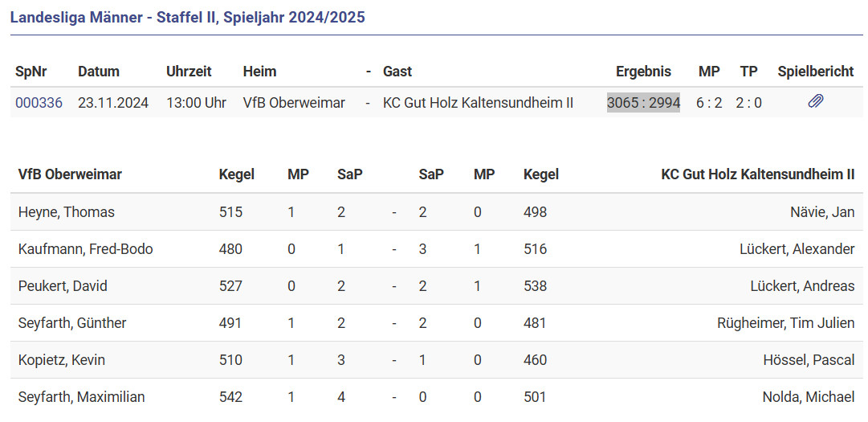The width and height of the screenshot is (868, 422).
Task: Click the VfB Oberweimar column header
Action: [x=70, y=174]
